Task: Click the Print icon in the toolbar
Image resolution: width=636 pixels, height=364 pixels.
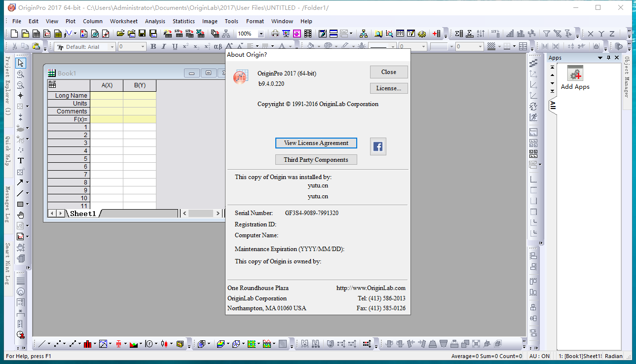Action: coord(275,34)
